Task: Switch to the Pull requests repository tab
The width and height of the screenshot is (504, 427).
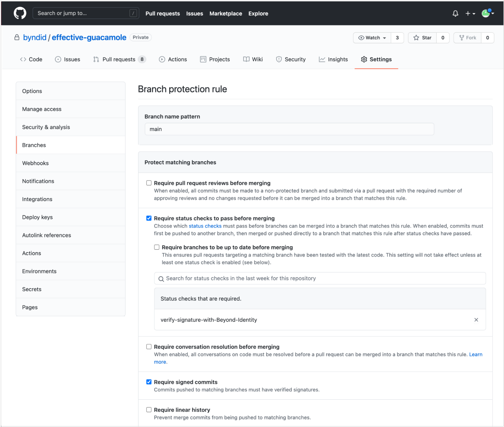Action: point(119,59)
